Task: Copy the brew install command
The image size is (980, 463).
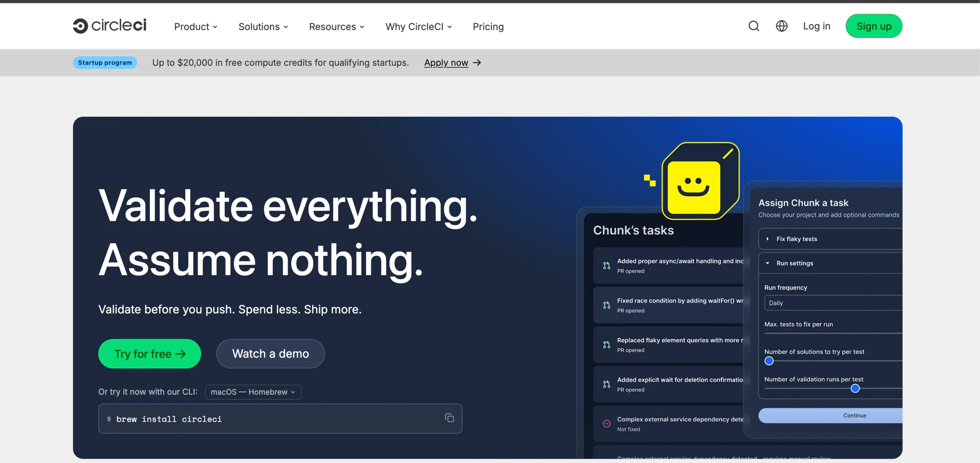Action: 449,418
